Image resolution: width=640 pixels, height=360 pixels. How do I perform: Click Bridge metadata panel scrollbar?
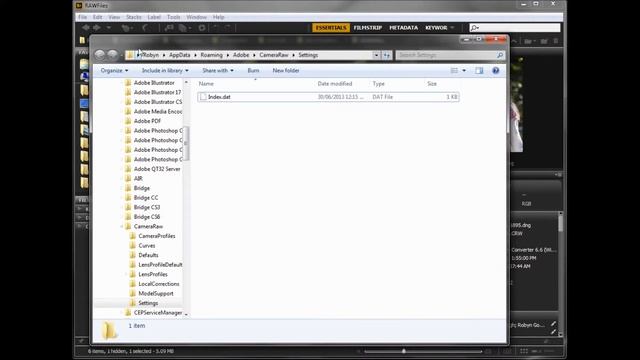pyautogui.click(x=560, y=224)
